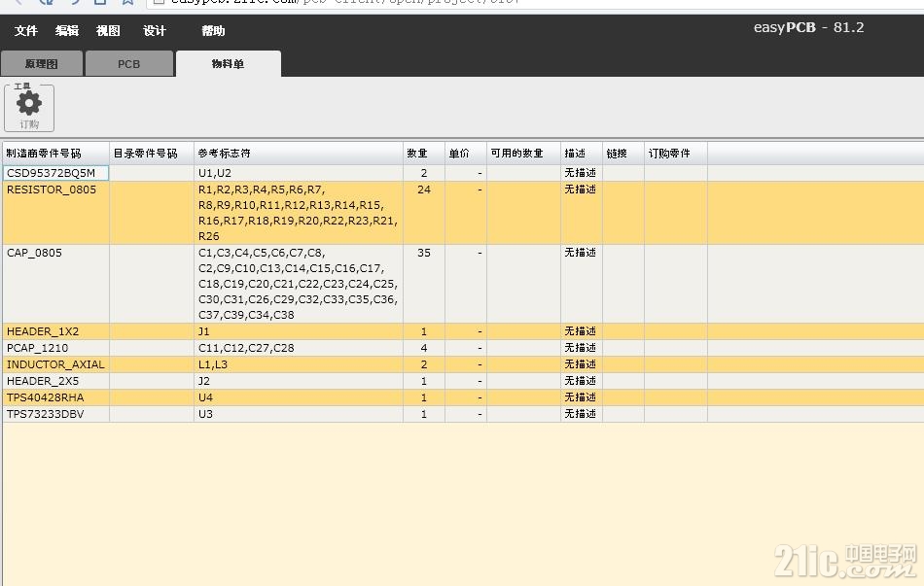Click 无描述 in the CSD95372BQ5M row
Image resolution: width=924 pixels, height=586 pixels.
click(581, 173)
